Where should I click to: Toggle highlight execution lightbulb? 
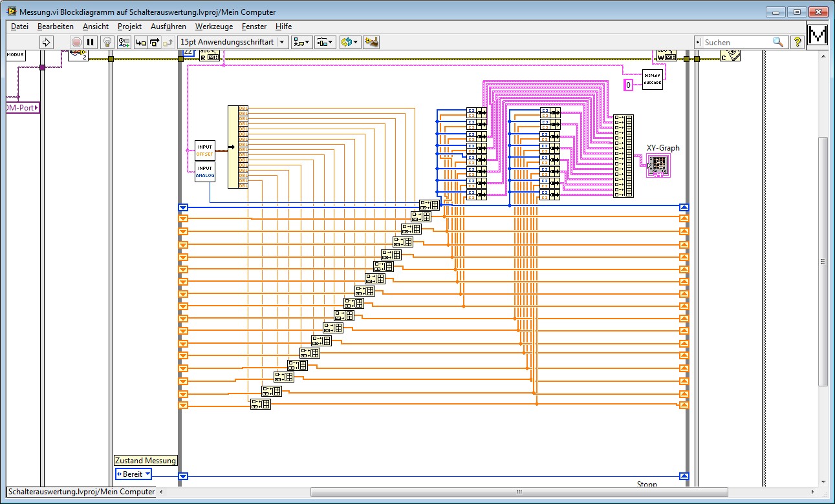coord(107,42)
